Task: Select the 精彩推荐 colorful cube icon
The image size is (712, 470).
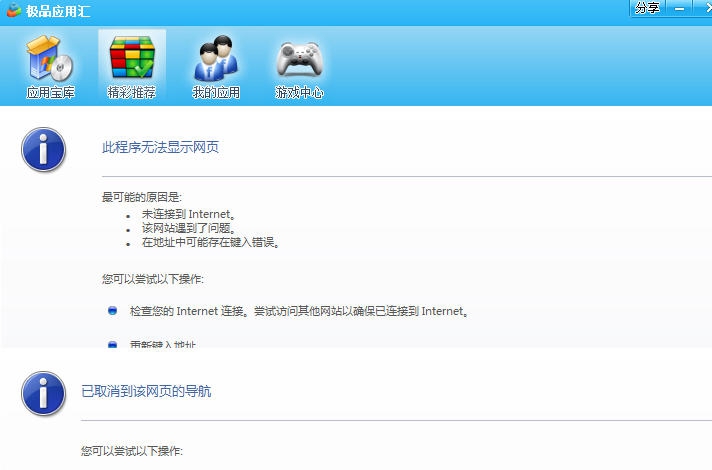Action: [x=132, y=58]
